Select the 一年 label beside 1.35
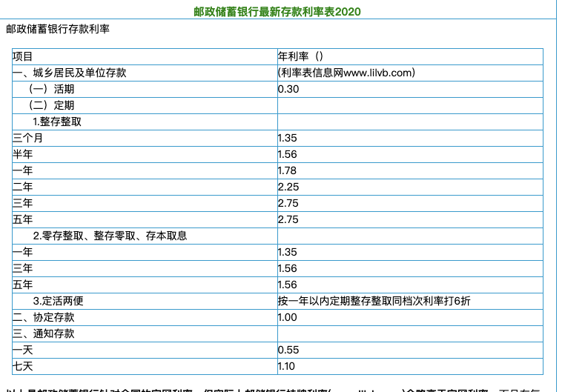Image resolution: width=565 pixels, height=392 pixels. (x=22, y=252)
